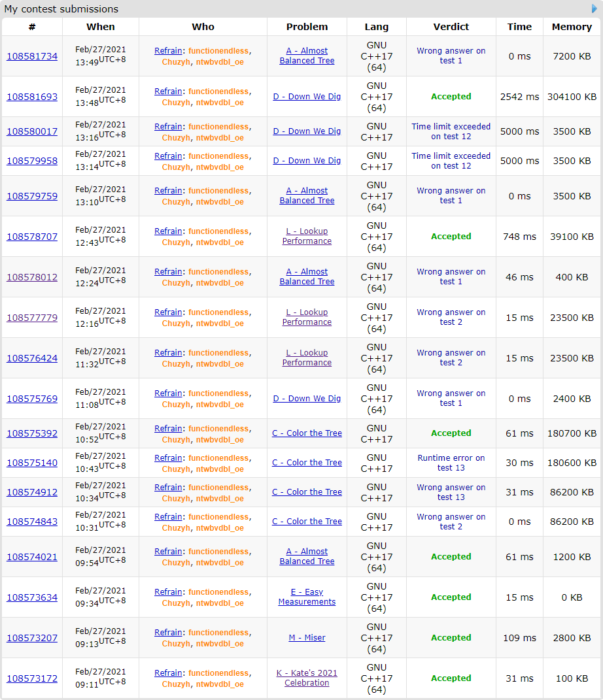603x700 pixels.
Task: Open C - Color the Tree in accepted row
Action: pyautogui.click(x=307, y=433)
